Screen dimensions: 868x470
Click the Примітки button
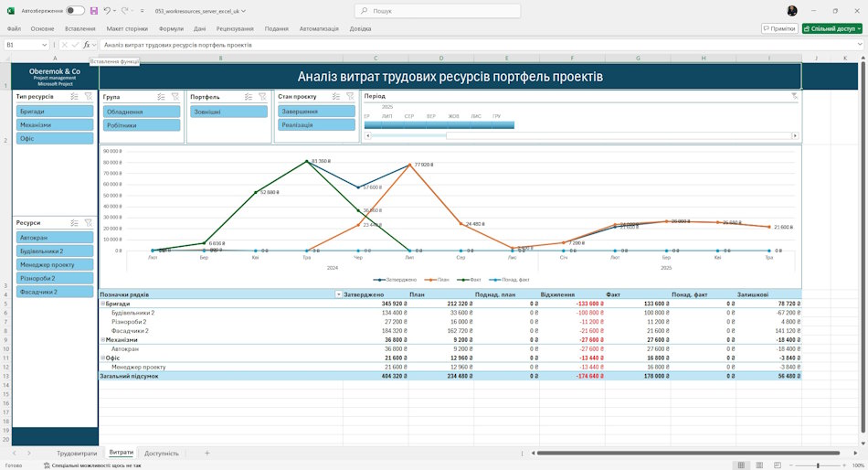click(x=779, y=28)
